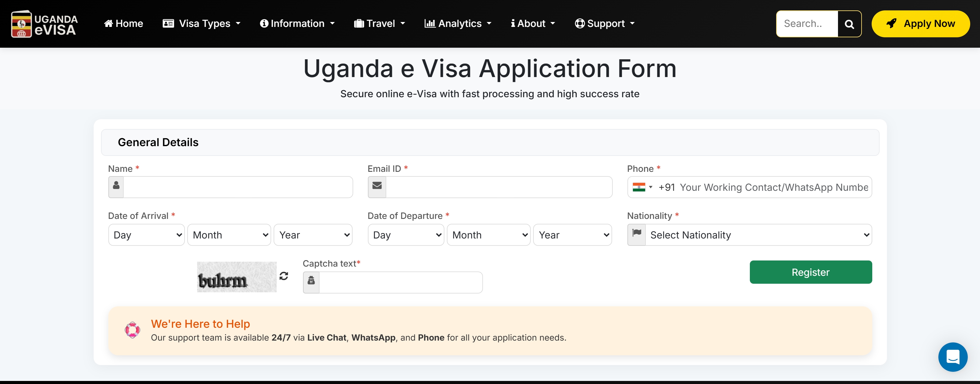980x384 pixels.
Task: Click the India flag country selector
Action: [x=642, y=187]
